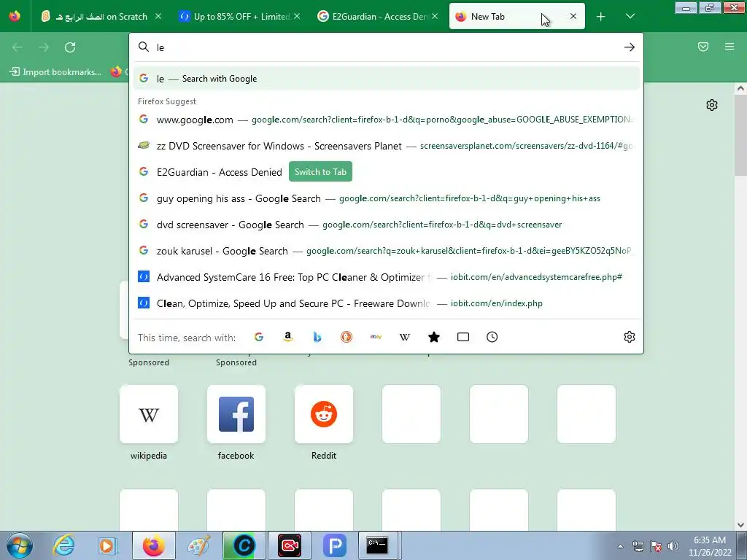
Task: Open the green C app taskbar icon
Action: point(244,545)
